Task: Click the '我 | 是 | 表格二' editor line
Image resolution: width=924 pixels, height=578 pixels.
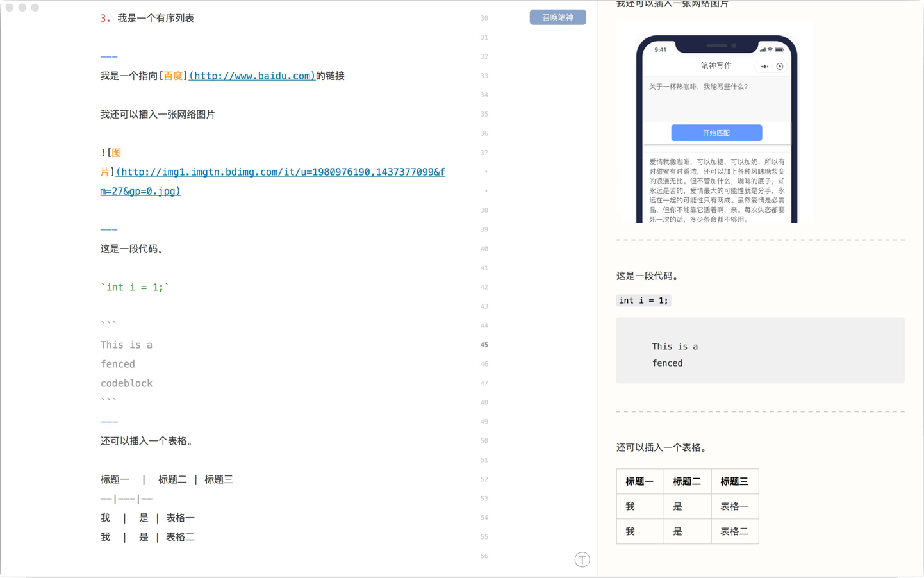Action: click(147, 537)
